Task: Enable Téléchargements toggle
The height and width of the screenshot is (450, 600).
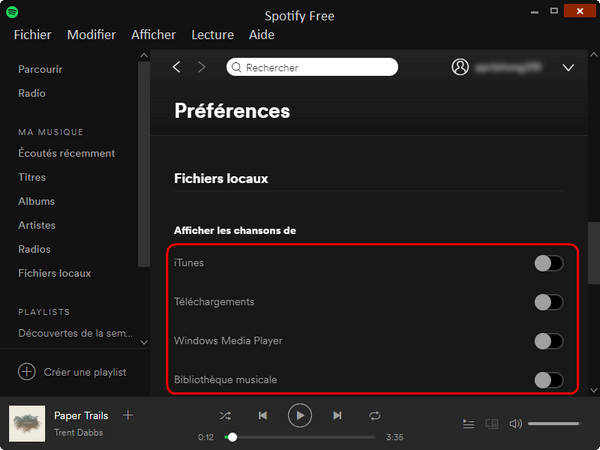Action: [549, 302]
